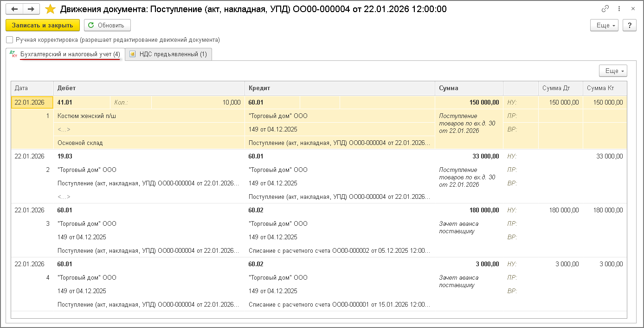Open help with the question mark
The width and height of the screenshot is (644, 328).
coord(629,25)
